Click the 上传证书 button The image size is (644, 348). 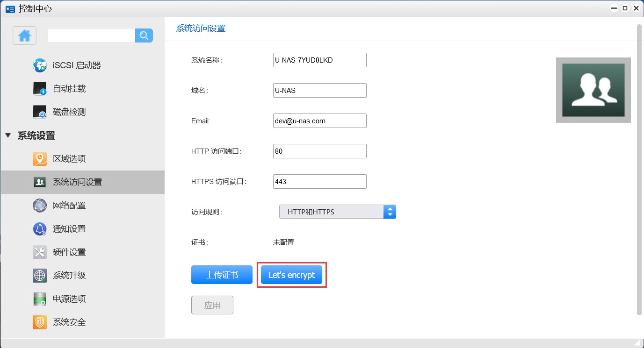[222, 275]
